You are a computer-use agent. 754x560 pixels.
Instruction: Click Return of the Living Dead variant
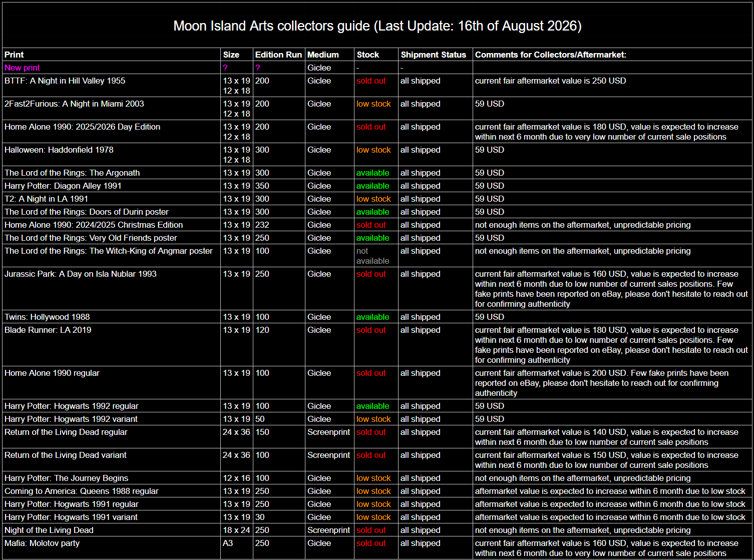(x=65, y=455)
